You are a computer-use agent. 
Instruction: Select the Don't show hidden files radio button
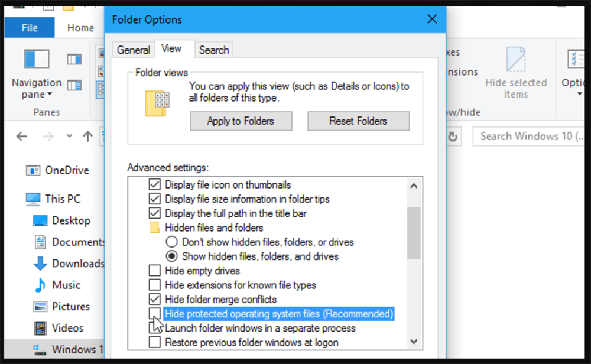pyautogui.click(x=172, y=242)
